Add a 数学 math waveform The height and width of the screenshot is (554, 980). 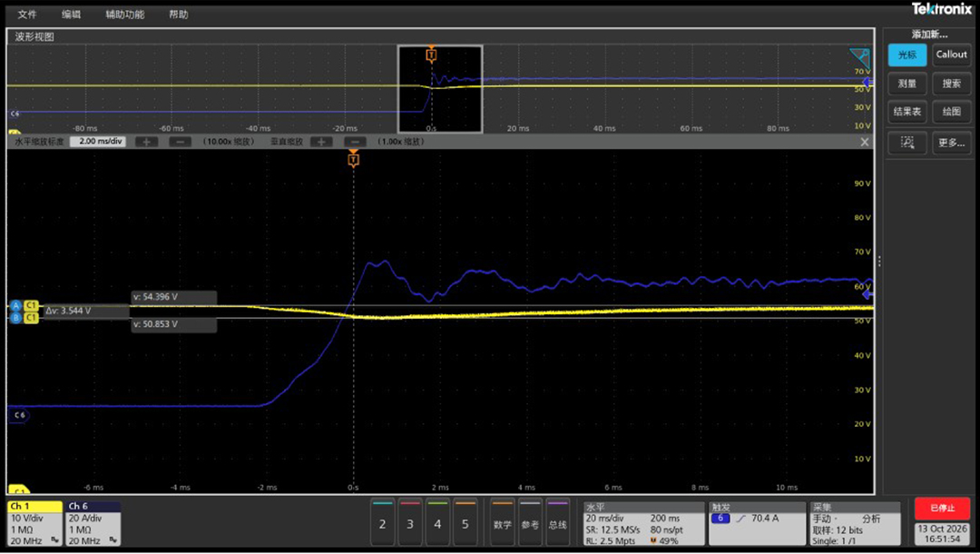(x=503, y=522)
